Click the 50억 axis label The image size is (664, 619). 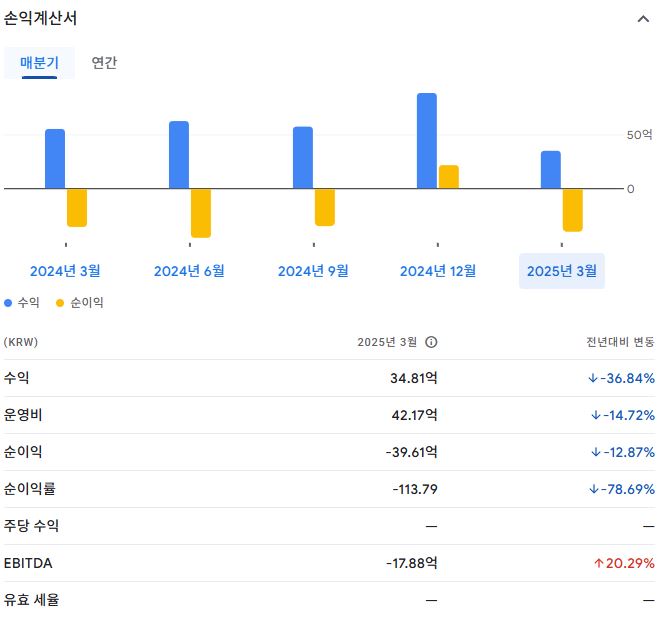639,135
